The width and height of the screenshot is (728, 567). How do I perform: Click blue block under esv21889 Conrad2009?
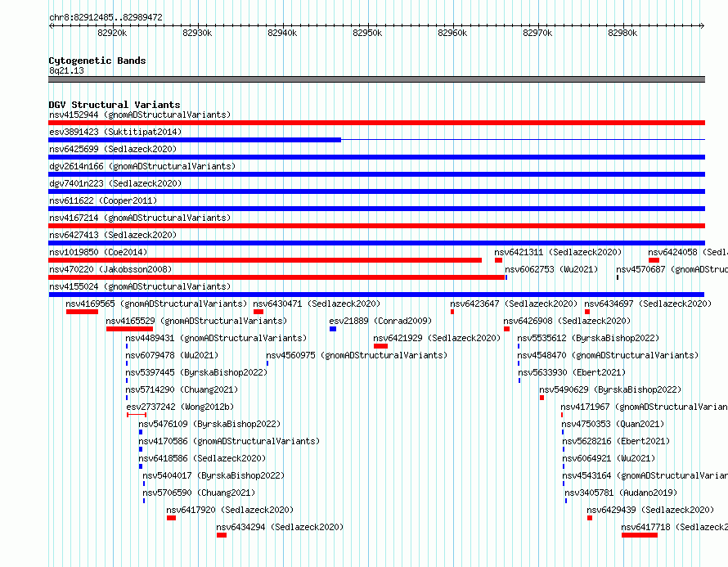tap(333, 329)
